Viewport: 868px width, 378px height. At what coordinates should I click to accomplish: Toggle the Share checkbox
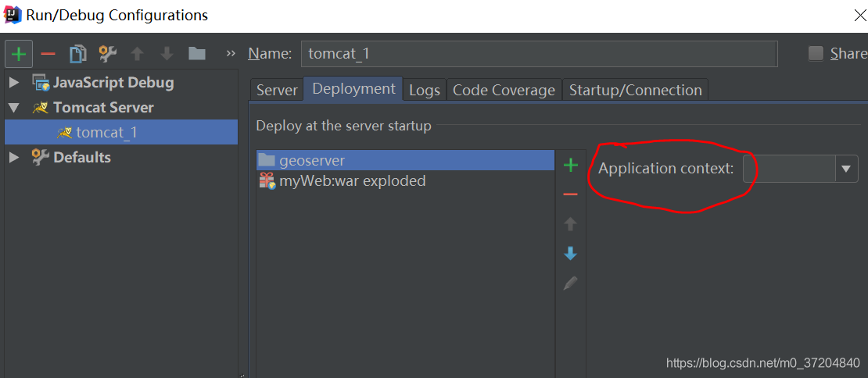816,54
